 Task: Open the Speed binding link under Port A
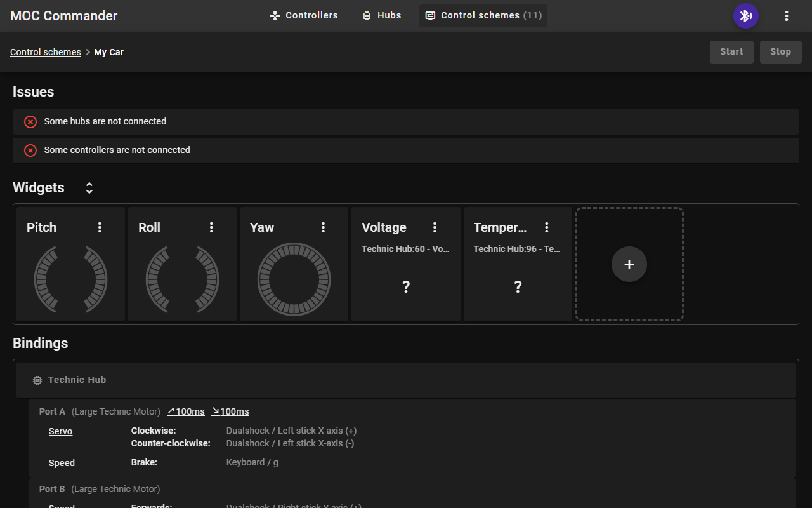coord(62,463)
